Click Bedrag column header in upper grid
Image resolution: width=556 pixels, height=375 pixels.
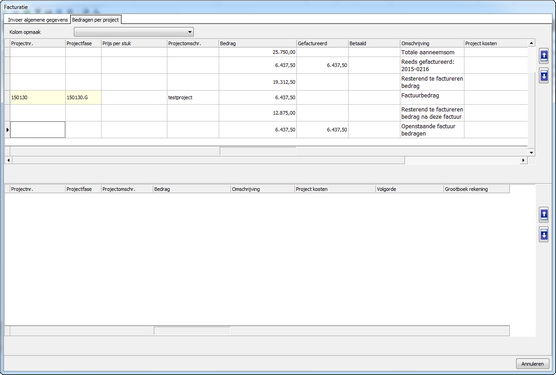(257, 43)
